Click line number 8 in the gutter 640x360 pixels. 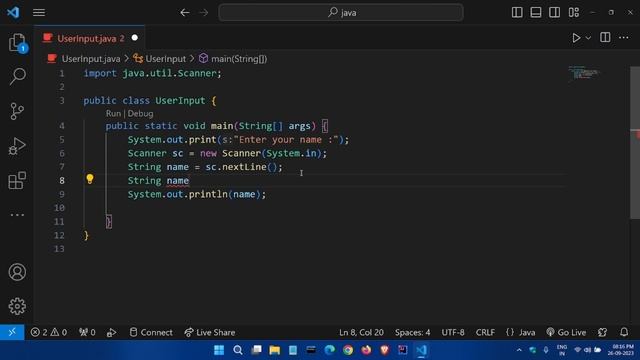(62, 180)
